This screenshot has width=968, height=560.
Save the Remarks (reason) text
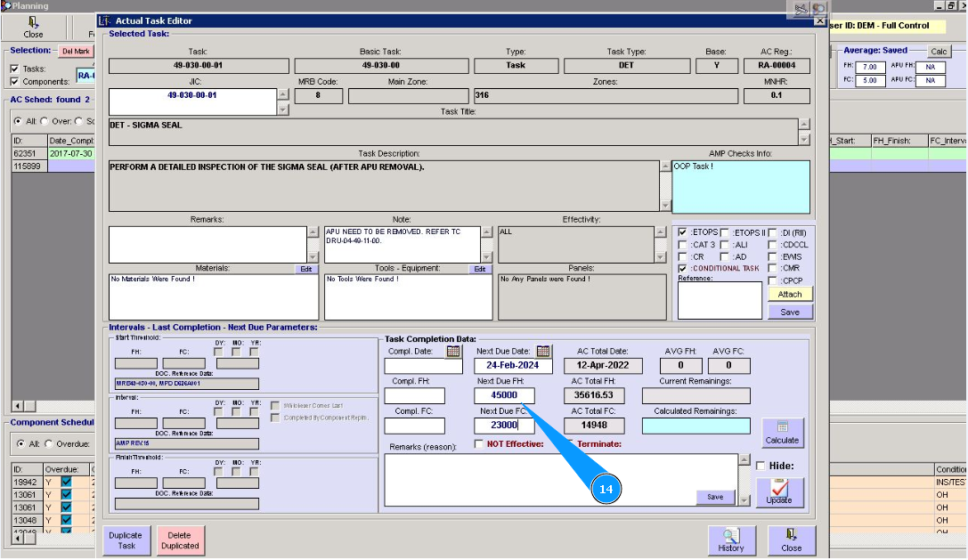point(715,497)
